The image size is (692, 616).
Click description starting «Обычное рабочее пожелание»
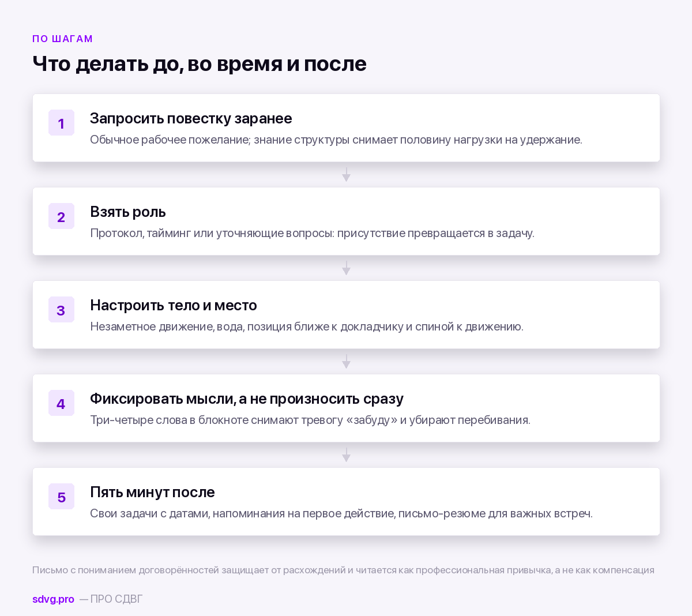tap(336, 140)
